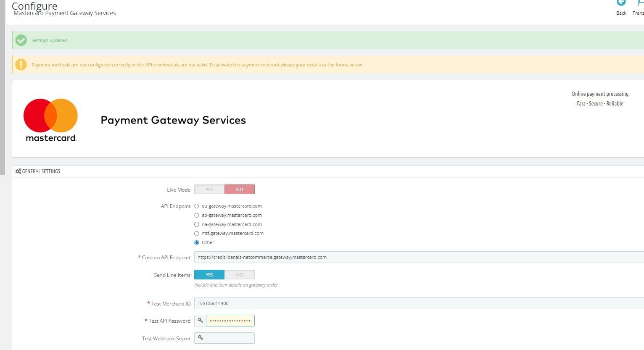Click into Test Webhook Secret field
Viewport: 644px width, 350px height.
pos(230,338)
